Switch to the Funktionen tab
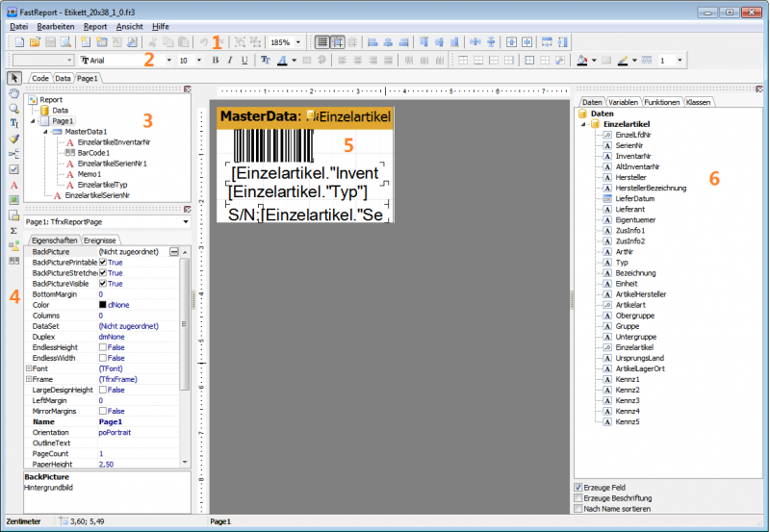 pos(661,102)
